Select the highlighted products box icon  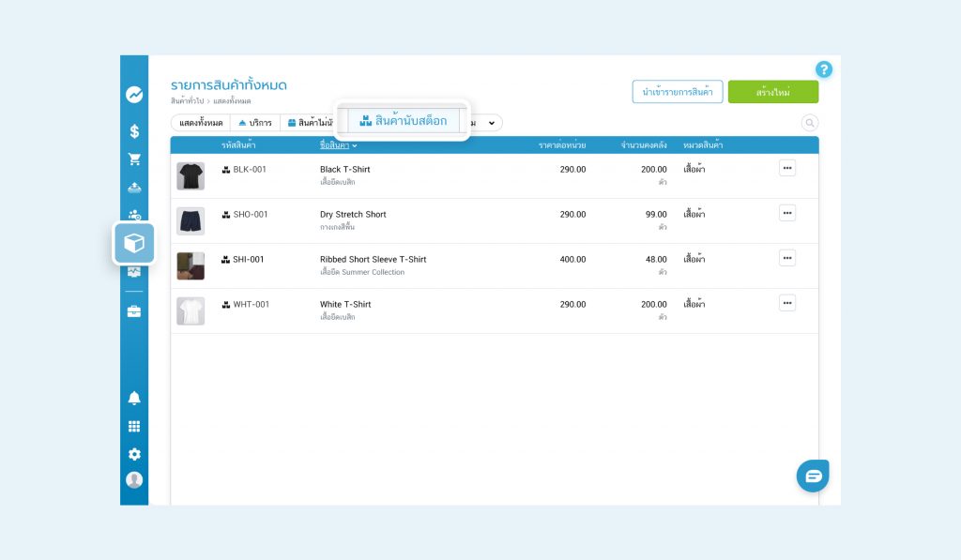(x=134, y=244)
